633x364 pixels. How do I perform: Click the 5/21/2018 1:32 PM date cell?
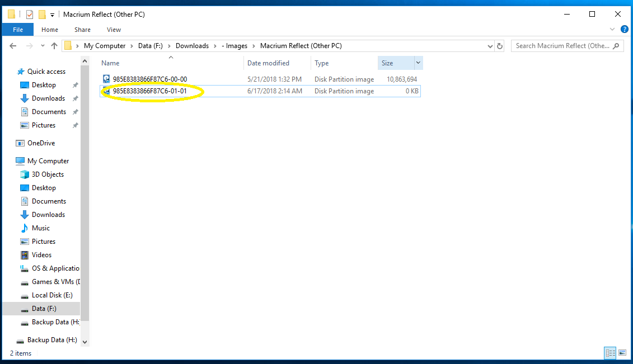[274, 79]
